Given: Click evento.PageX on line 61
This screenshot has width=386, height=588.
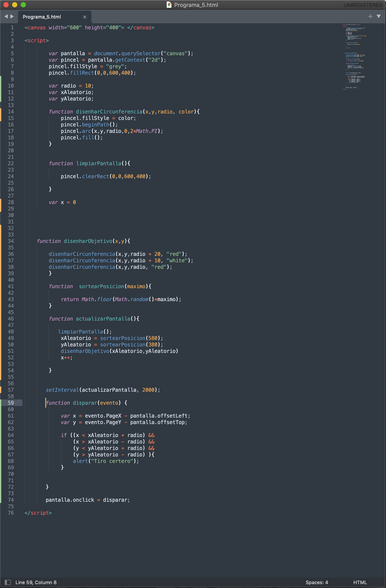Looking at the screenshot, I should click(x=103, y=416).
